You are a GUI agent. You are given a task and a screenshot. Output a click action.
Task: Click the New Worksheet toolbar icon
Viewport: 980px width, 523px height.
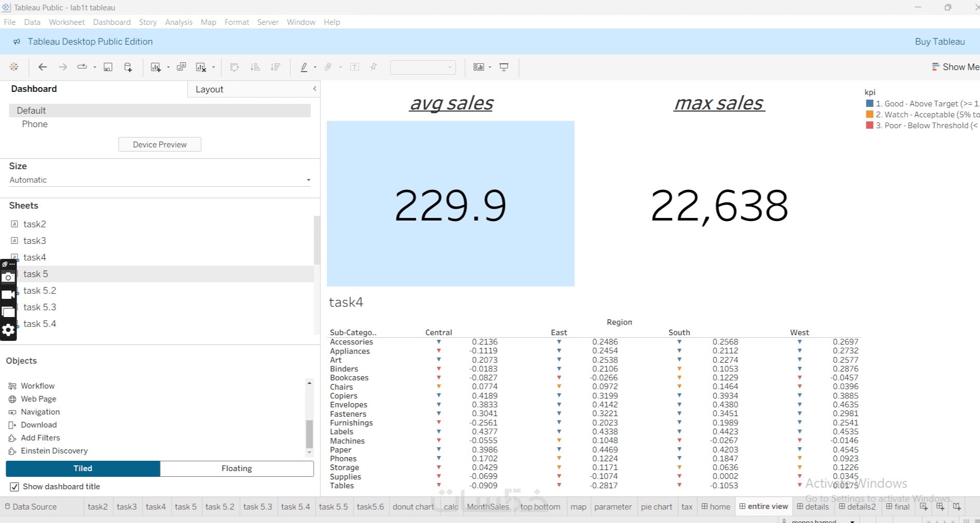tap(156, 67)
